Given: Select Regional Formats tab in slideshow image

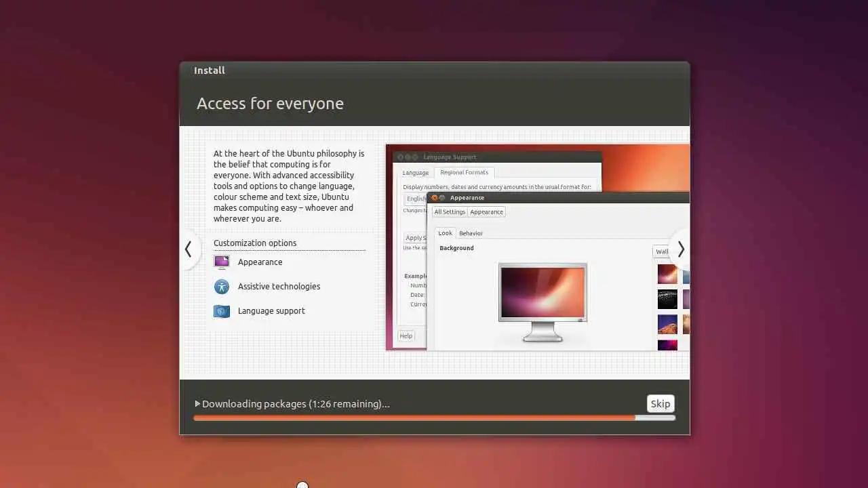Looking at the screenshot, I should click(464, 172).
